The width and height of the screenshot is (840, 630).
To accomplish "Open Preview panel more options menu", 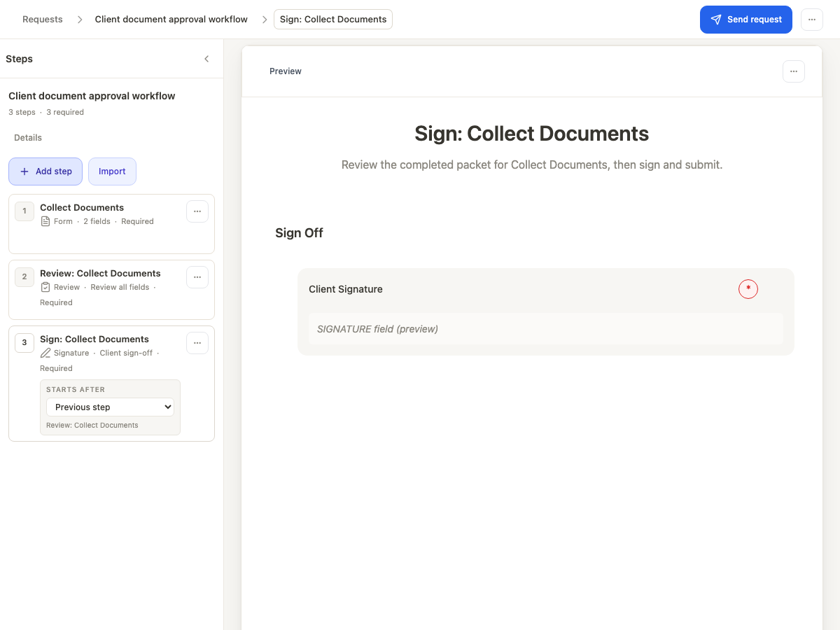I will coord(793,71).
